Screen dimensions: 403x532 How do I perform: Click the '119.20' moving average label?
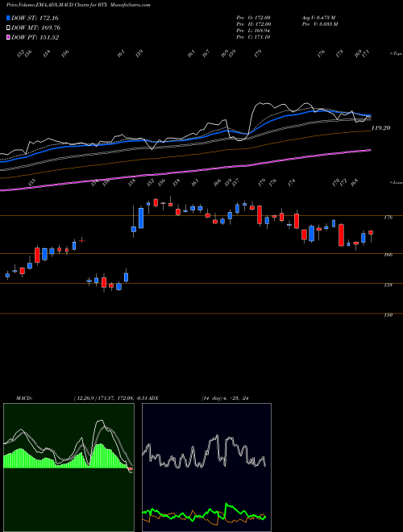click(381, 128)
